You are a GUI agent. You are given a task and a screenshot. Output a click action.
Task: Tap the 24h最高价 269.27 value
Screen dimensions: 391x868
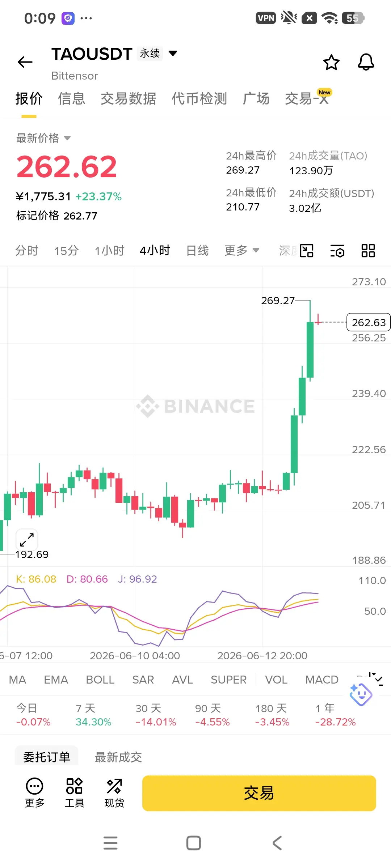tap(243, 170)
